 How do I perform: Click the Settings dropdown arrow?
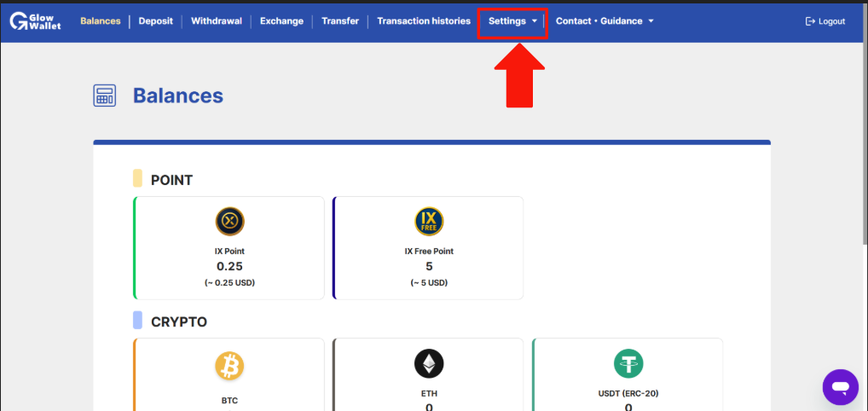point(535,21)
